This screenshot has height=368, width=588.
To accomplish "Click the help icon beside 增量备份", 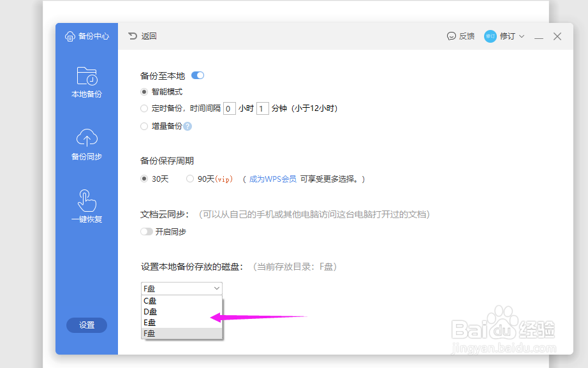I will [x=187, y=126].
